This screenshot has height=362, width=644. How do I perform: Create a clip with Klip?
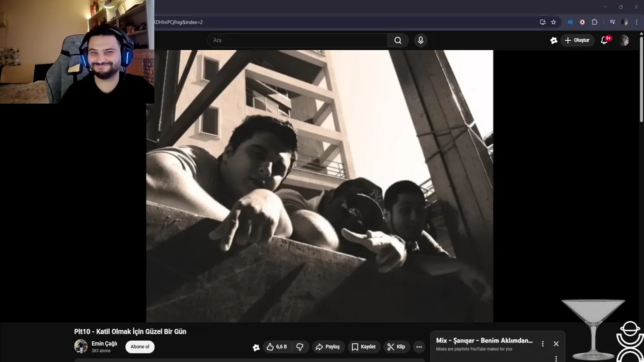tap(396, 347)
